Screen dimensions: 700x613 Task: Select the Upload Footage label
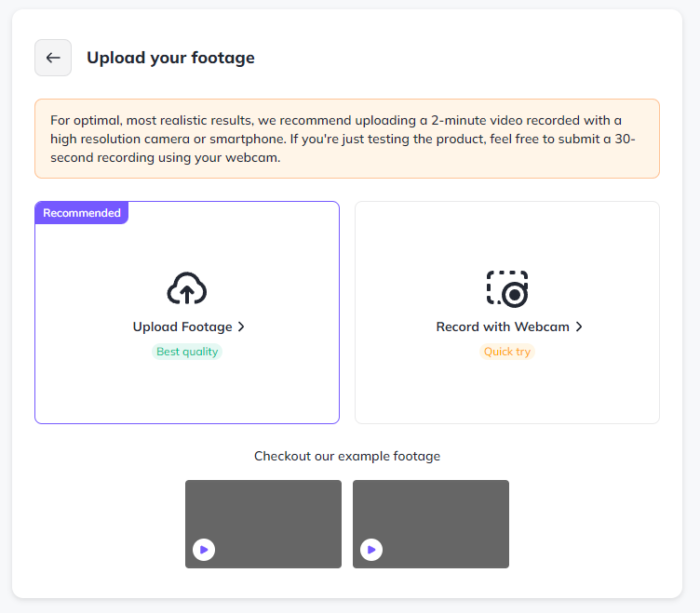tap(182, 327)
